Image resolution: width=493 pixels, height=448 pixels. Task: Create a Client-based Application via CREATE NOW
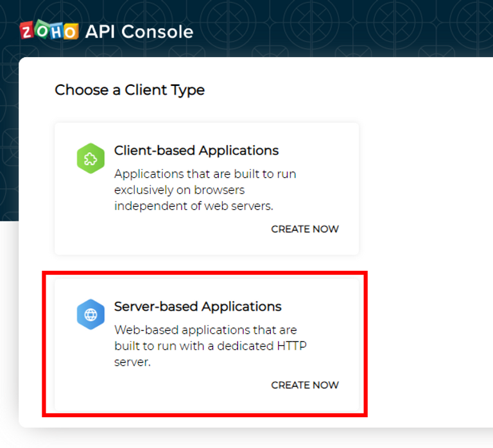coord(305,229)
